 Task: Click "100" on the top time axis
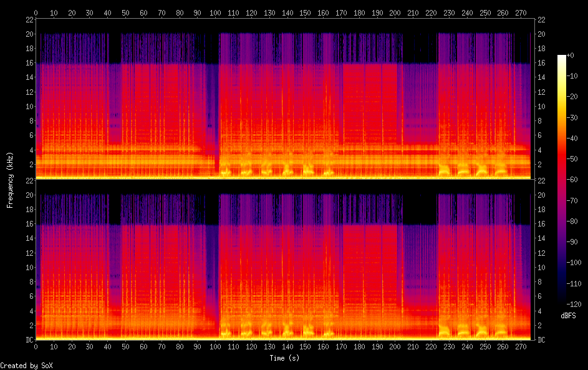(x=215, y=12)
